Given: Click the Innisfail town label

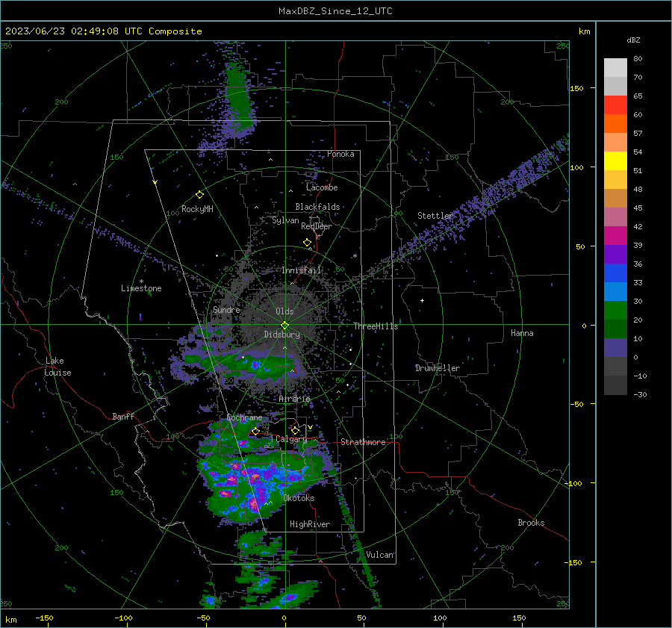Looking at the screenshot, I should click(x=302, y=270).
